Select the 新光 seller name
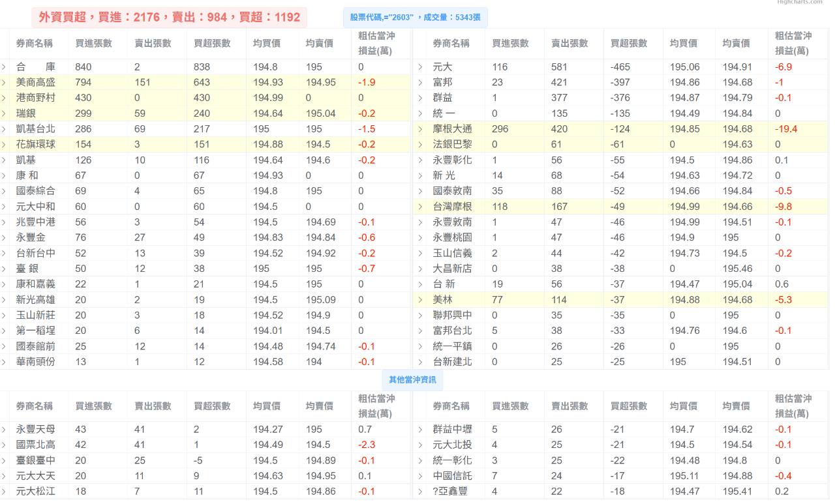 tap(444, 175)
